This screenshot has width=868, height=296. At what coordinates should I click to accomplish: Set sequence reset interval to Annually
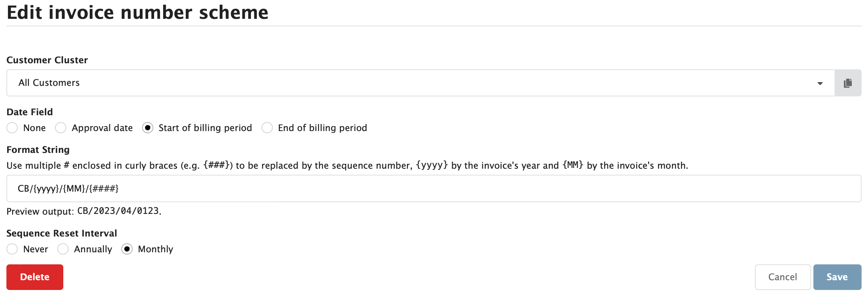point(63,249)
